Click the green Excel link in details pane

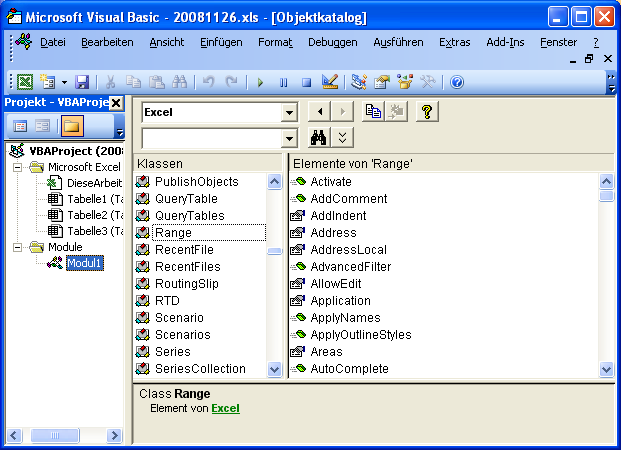pos(225,408)
